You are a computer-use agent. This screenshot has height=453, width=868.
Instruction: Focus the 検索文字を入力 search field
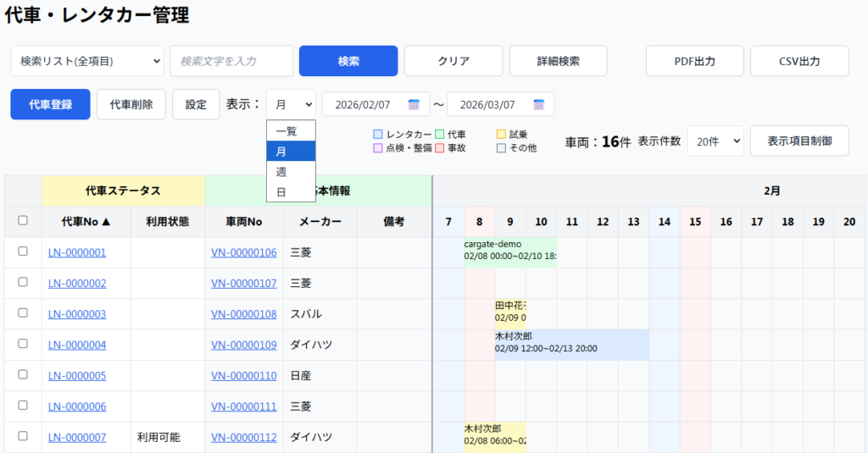tap(231, 61)
